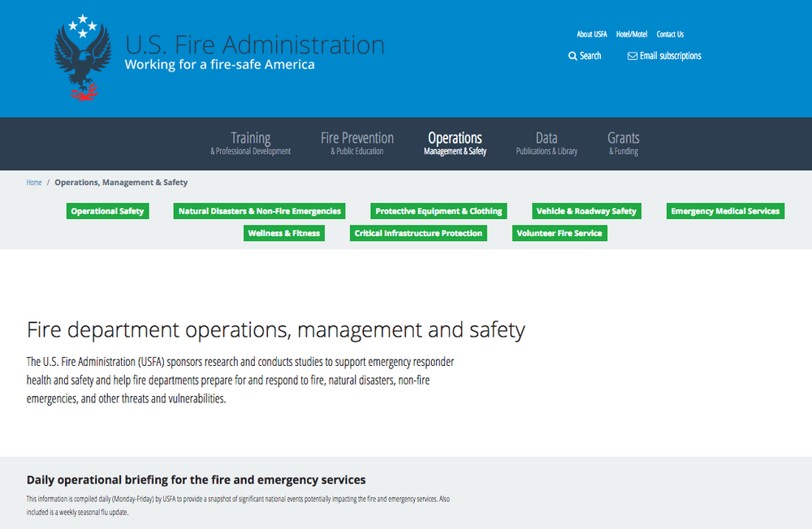Click the Home breadcrumb link
812x529 pixels.
click(x=33, y=183)
